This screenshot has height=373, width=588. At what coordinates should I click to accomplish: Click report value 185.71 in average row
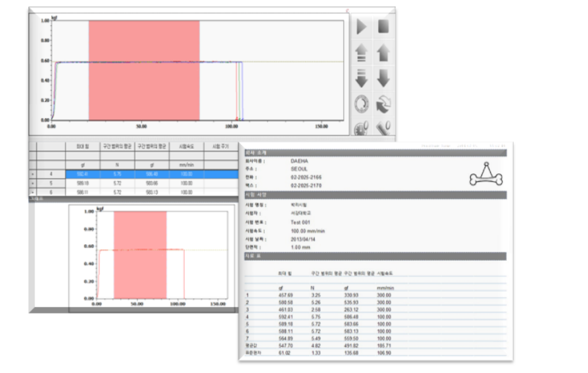(384, 346)
